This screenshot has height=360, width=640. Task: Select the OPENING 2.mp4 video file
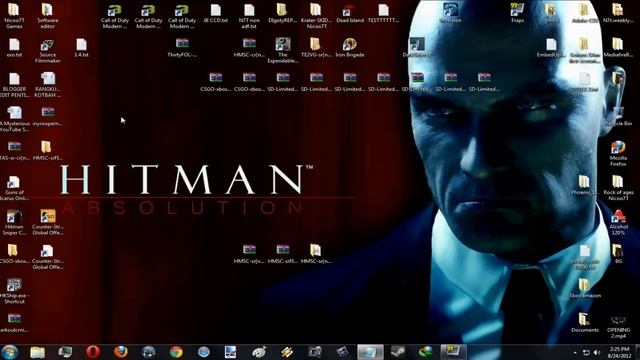pos(618,327)
